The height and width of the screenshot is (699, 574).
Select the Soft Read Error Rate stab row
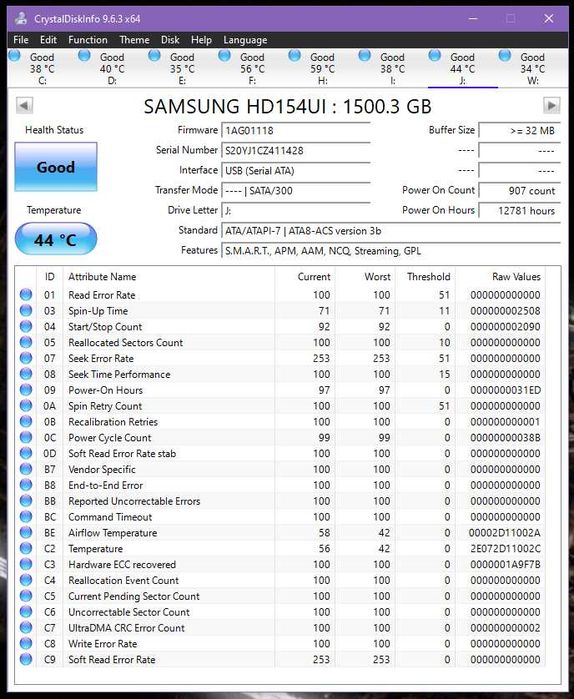pos(281,453)
